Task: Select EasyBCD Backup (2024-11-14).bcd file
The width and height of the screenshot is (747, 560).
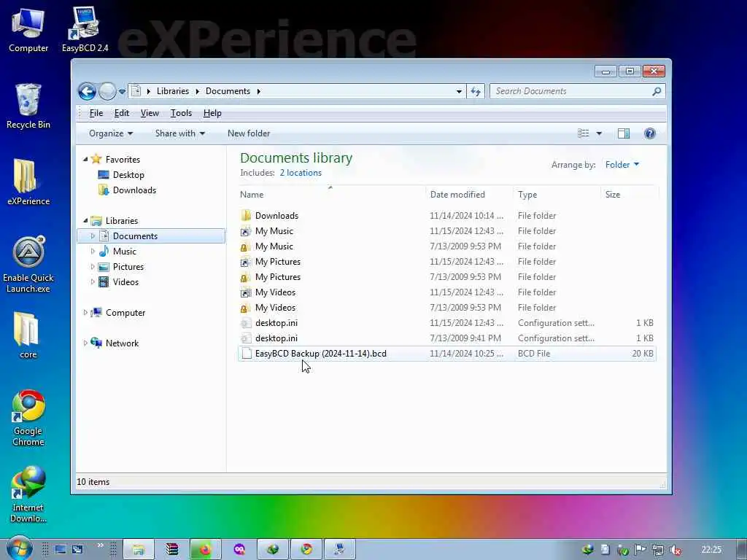Action: pos(447,354)
